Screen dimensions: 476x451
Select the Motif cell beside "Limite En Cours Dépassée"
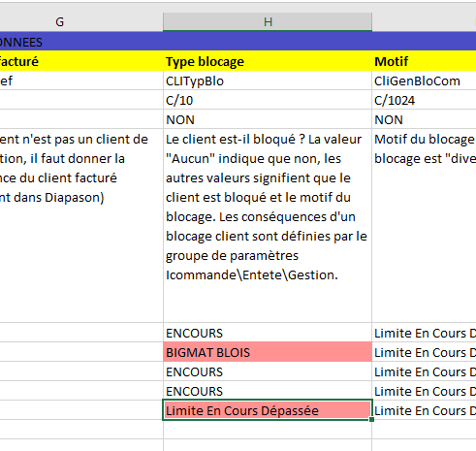424,410
